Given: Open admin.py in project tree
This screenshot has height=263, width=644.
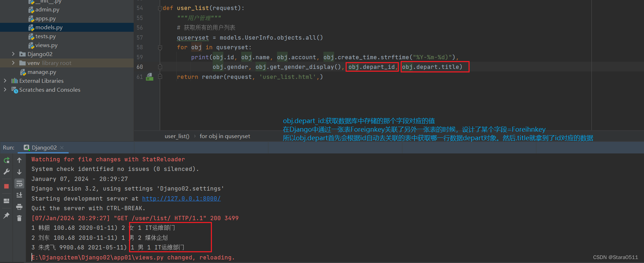Looking at the screenshot, I should (x=47, y=10).
